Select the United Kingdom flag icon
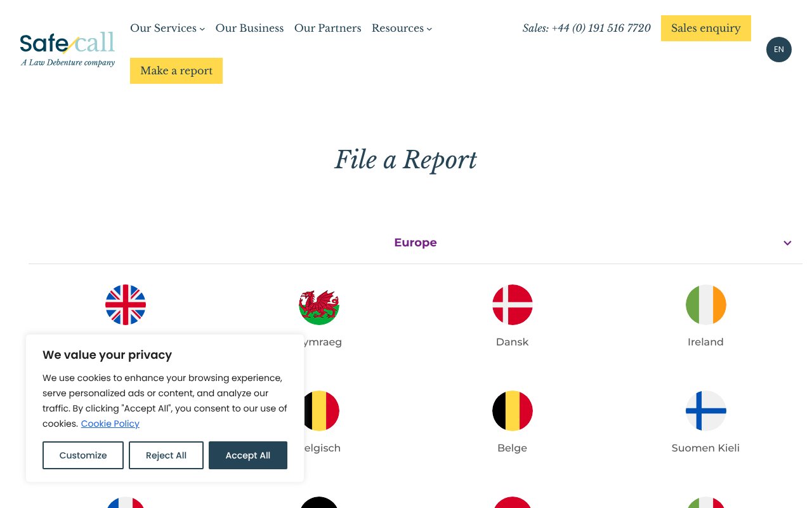 [126, 305]
